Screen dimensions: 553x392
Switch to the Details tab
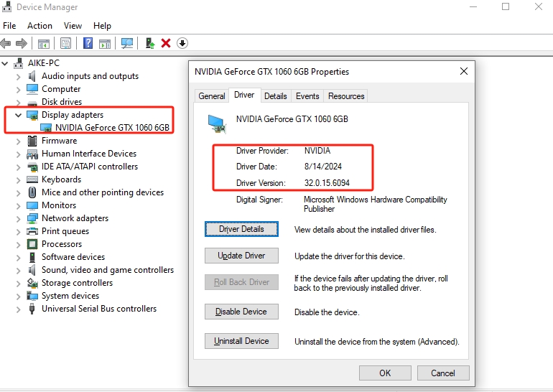275,96
